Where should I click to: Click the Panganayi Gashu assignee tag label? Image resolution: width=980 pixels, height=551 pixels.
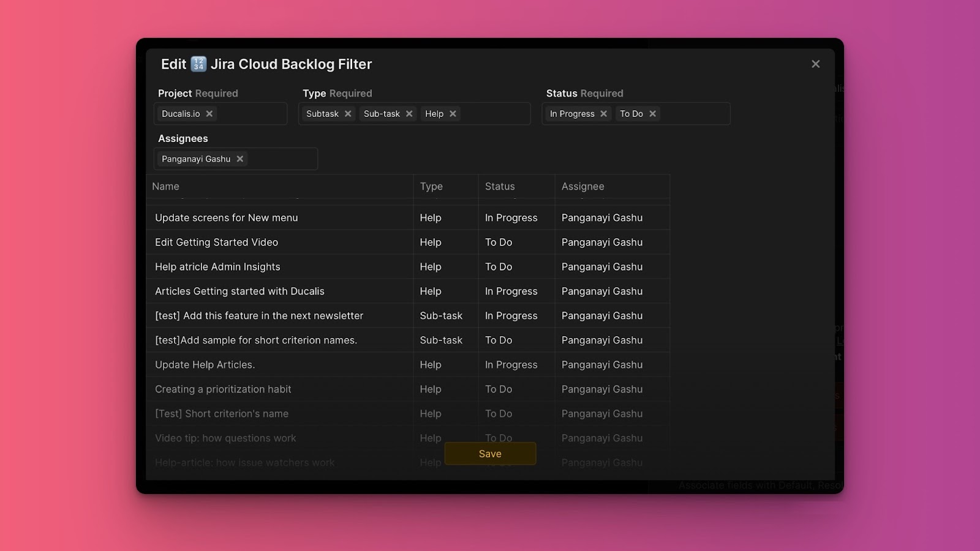coord(196,159)
